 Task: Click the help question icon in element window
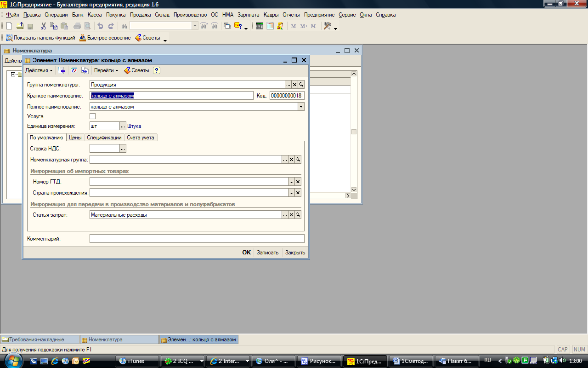(x=157, y=70)
